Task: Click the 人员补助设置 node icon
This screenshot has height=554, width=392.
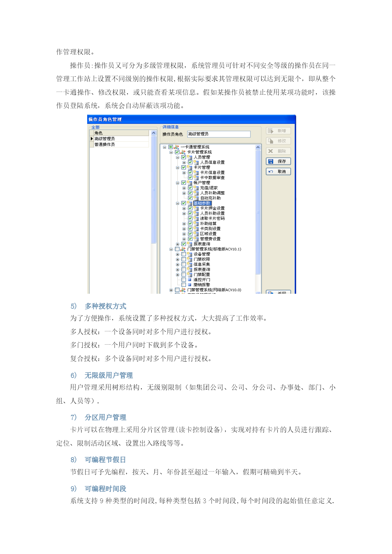Action: click(196, 213)
